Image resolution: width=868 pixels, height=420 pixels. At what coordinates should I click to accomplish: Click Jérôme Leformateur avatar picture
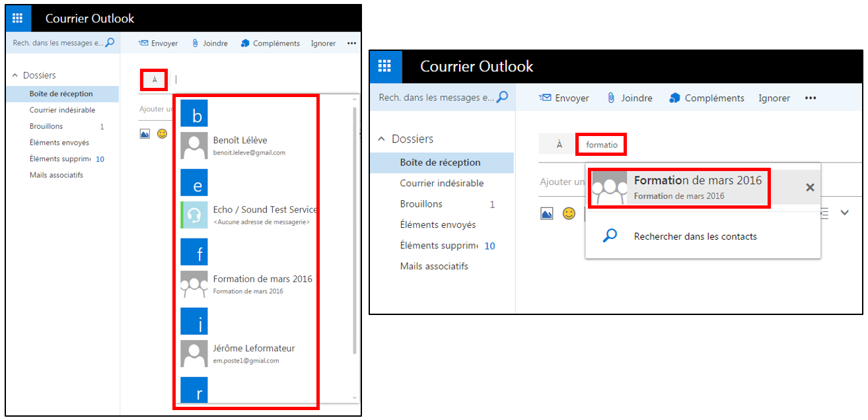(x=194, y=354)
